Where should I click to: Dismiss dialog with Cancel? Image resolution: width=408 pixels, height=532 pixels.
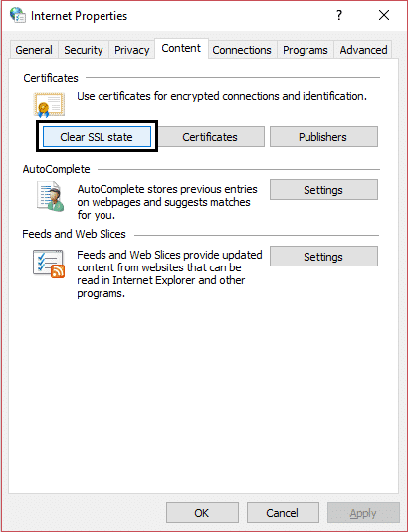(x=283, y=513)
